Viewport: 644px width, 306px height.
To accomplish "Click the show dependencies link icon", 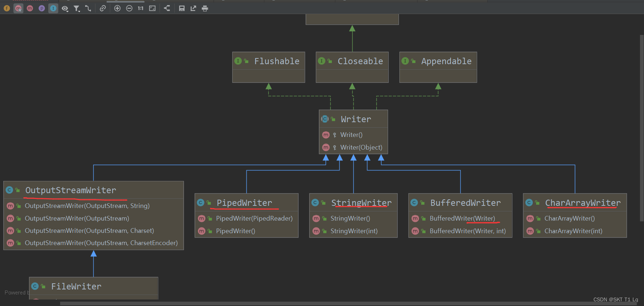I will pyautogui.click(x=103, y=8).
